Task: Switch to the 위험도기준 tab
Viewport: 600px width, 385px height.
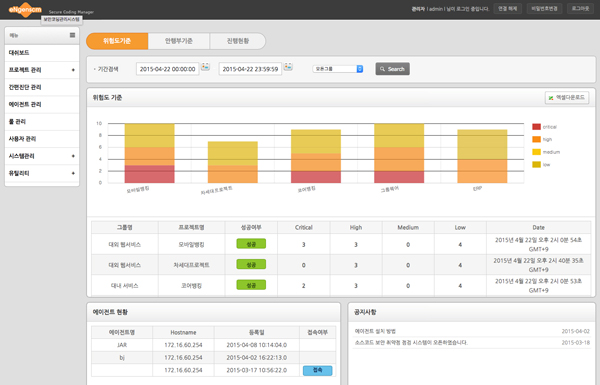Action: (x=117, y=41)
